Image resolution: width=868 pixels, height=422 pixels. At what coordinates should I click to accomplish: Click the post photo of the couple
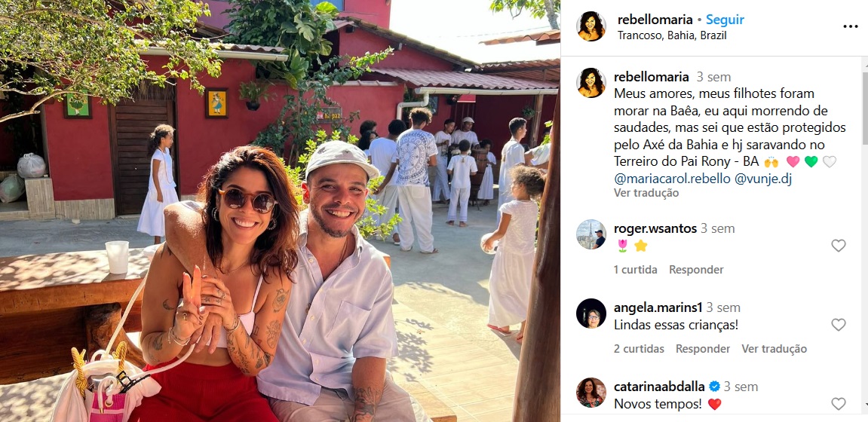tap(280, 211)
